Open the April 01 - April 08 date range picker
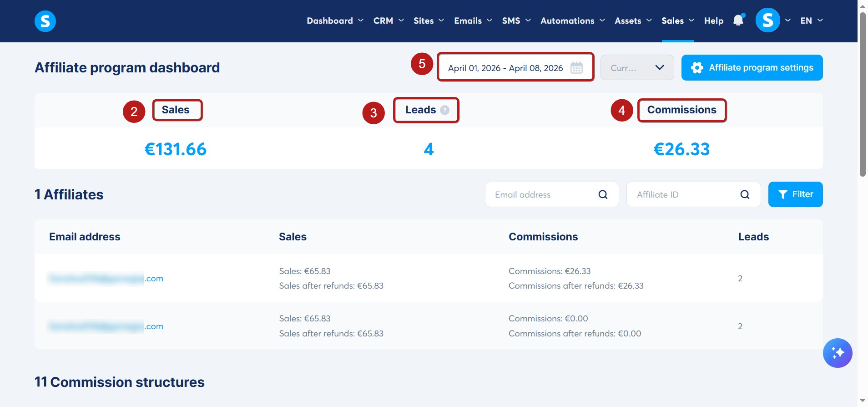The image size is (868, 407). pos(515,67)
